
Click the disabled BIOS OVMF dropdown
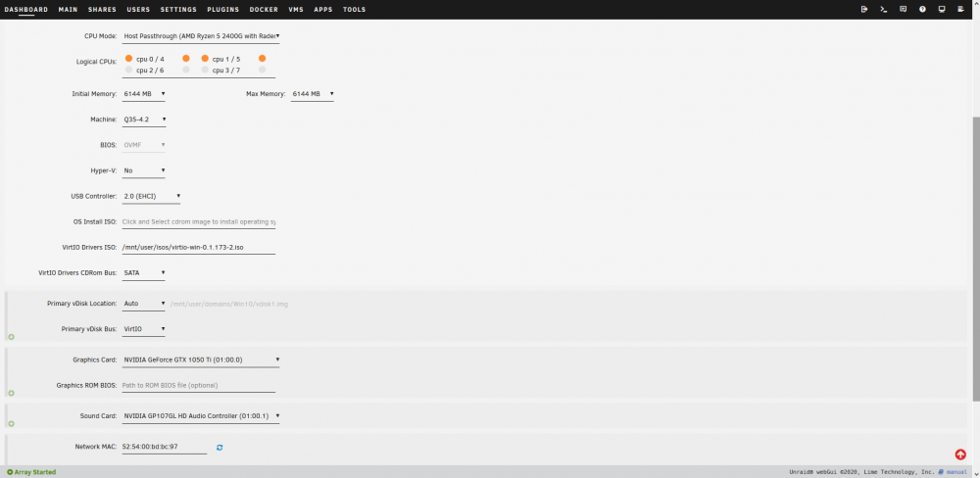(x=144, y=145)
